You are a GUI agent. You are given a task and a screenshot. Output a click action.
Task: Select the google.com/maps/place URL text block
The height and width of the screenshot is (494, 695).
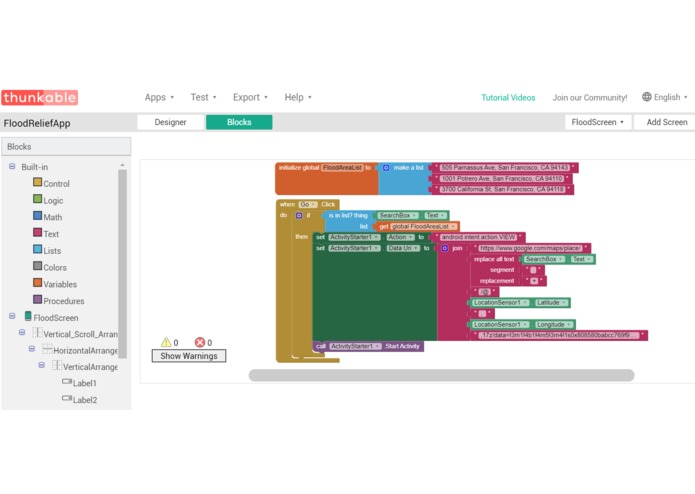click(531, 248)
